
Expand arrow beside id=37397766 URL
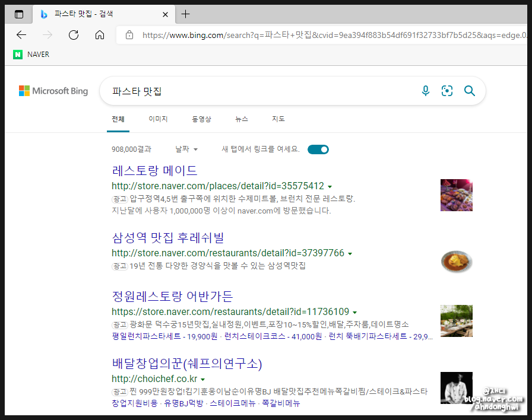pos(350,253)
